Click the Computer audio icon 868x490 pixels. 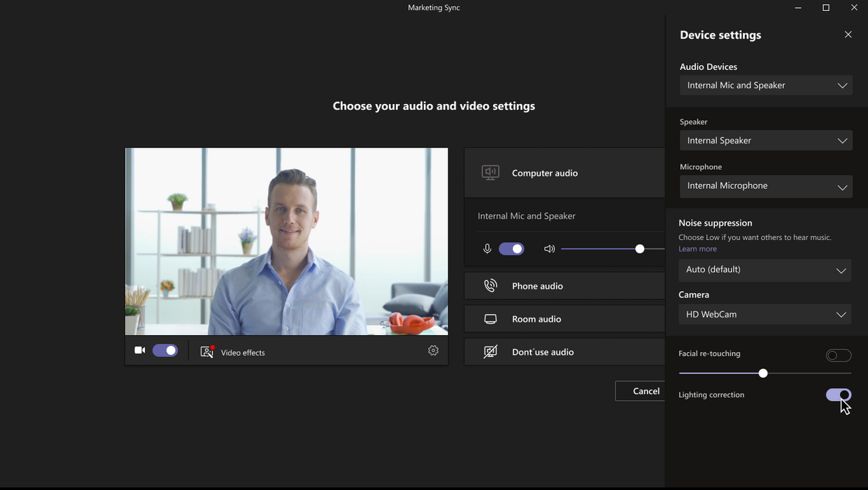(x=490, y=173)
